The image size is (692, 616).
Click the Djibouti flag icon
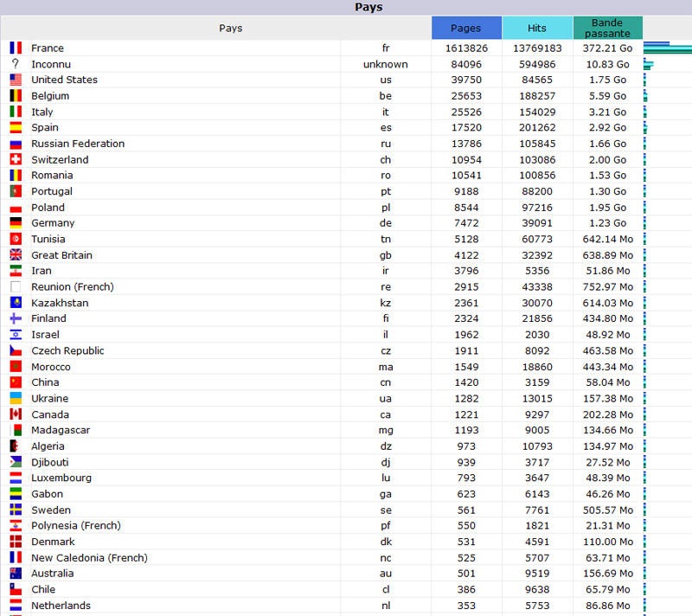16,462
